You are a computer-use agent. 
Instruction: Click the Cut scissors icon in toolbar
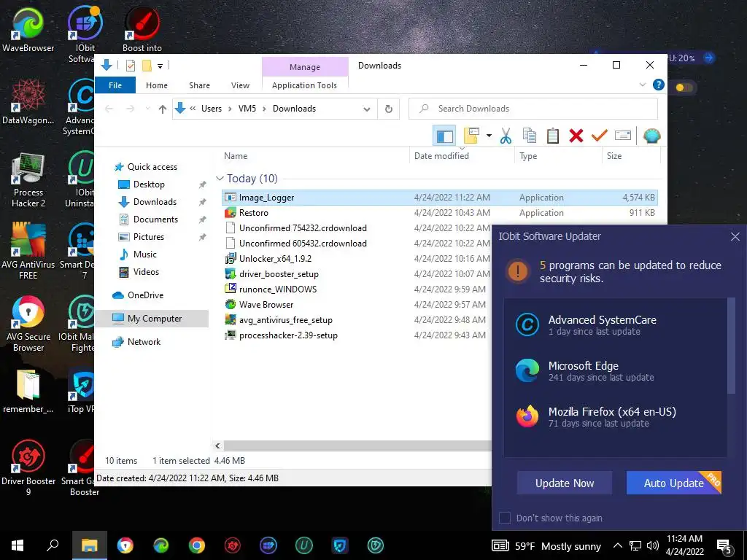(x=506, y=136)
